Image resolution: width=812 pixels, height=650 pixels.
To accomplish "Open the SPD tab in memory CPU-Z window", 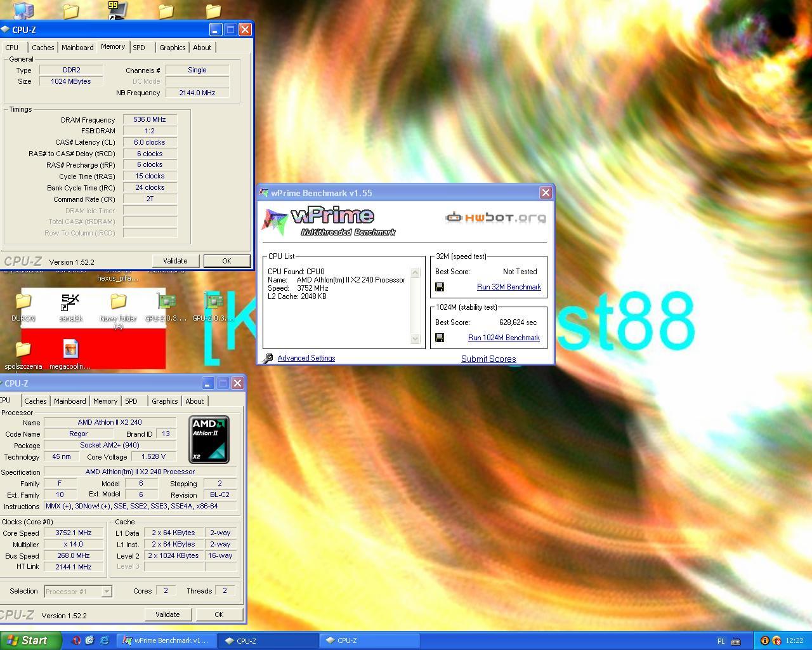I will pyautogui.click(x=139, y=48).
